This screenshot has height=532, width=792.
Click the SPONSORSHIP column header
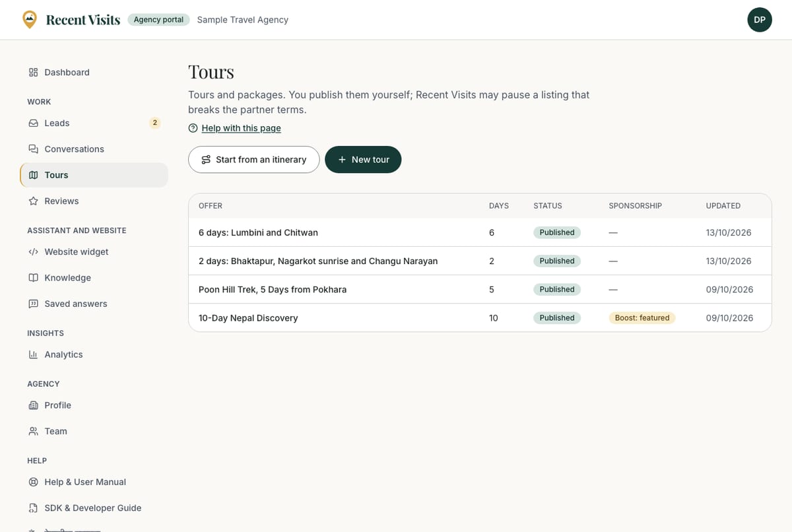pyautogui.click(x=635, y=206)
